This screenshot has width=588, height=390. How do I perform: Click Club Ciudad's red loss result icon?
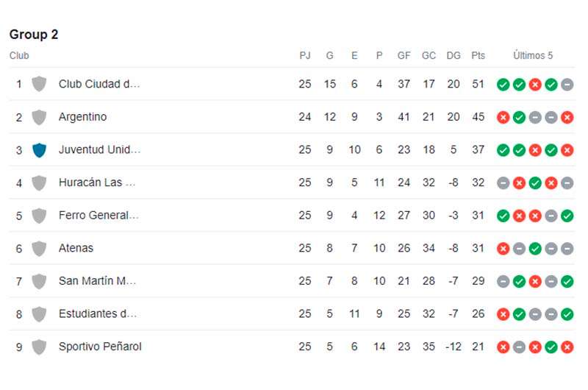coord(535,85)
